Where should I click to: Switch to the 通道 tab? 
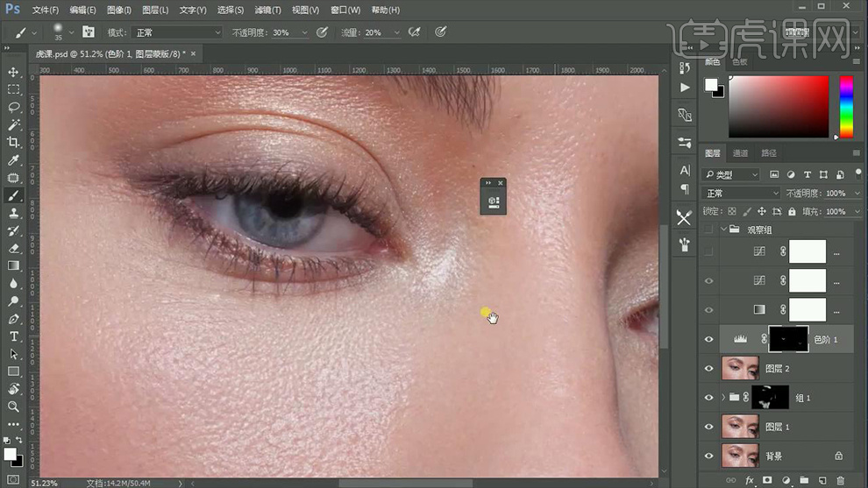741,153
